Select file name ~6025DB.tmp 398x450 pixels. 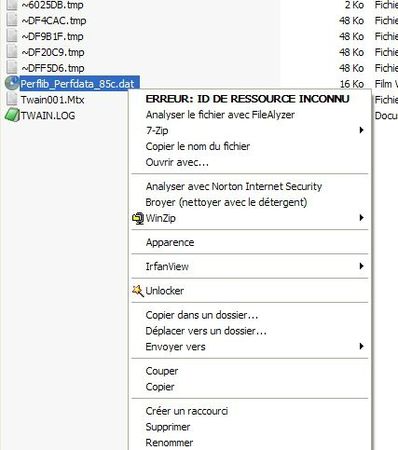click(x=52, y=5)
